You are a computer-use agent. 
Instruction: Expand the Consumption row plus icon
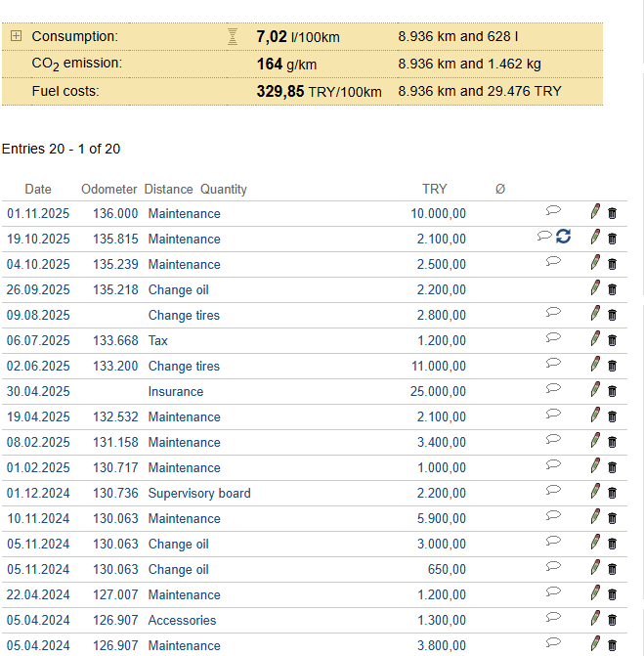tap(16, 36)
